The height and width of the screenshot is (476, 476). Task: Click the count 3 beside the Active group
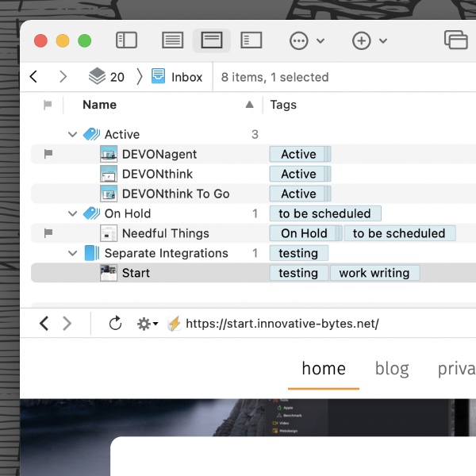[255, 135]
